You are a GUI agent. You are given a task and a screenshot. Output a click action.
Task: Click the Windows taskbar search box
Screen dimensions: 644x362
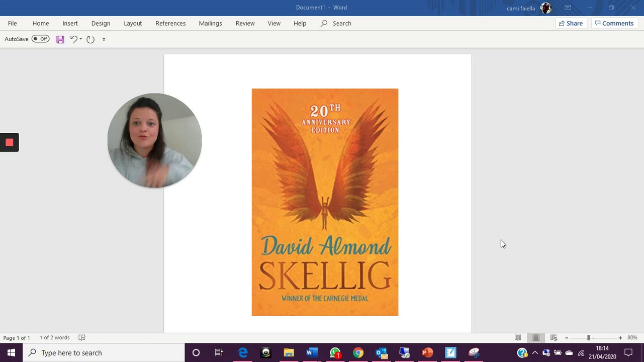104,352
